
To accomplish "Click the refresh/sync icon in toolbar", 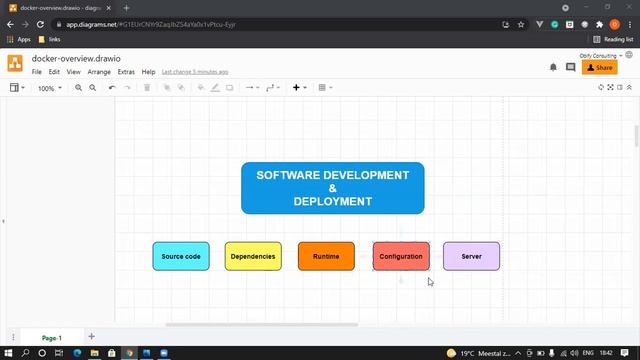I will point(601,87).
